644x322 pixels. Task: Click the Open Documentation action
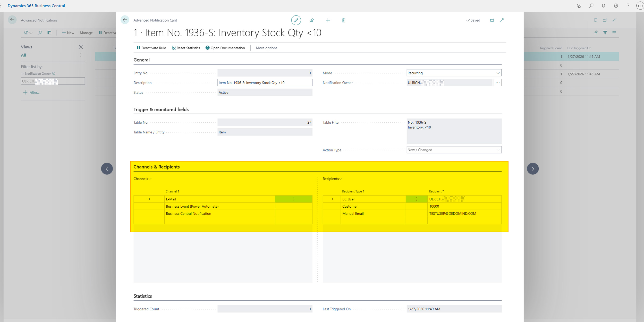click(x=225, y=48)
